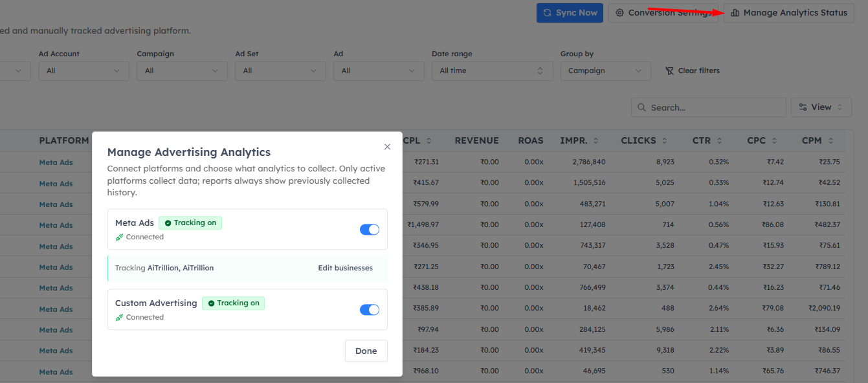
Task: Click impressions value 419,345
Action: tap(592, 350)
